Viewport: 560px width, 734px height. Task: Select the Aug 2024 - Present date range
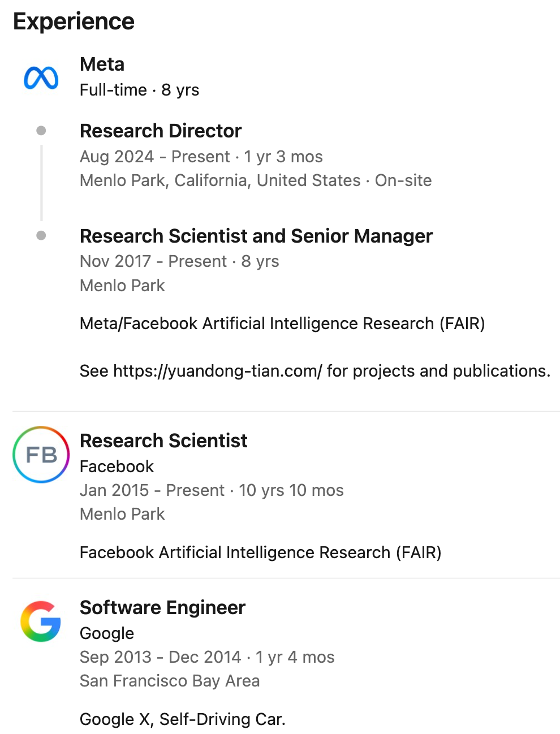(x=155, y=157)
